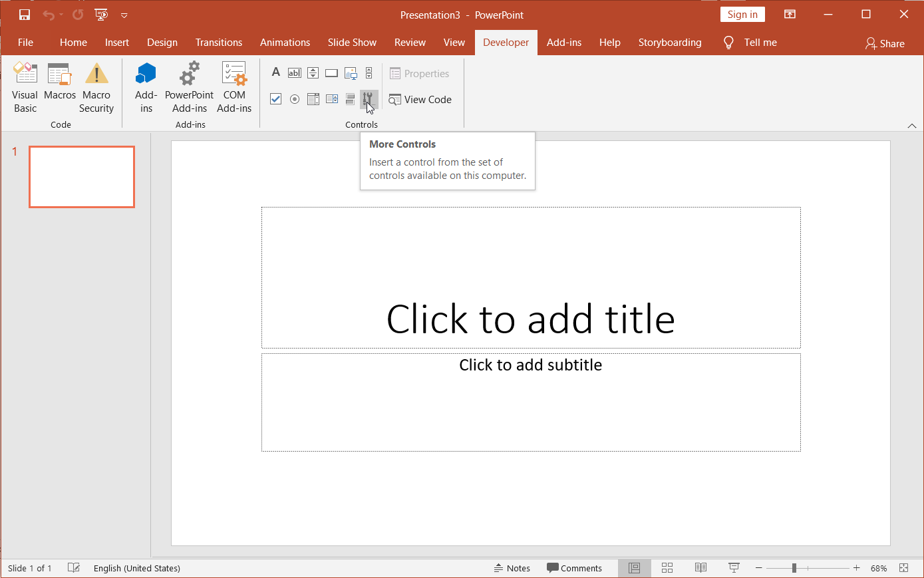Click the title placeholder text
Screen dimensions: 924x578
pyautogui.click(x=531, y=319)
